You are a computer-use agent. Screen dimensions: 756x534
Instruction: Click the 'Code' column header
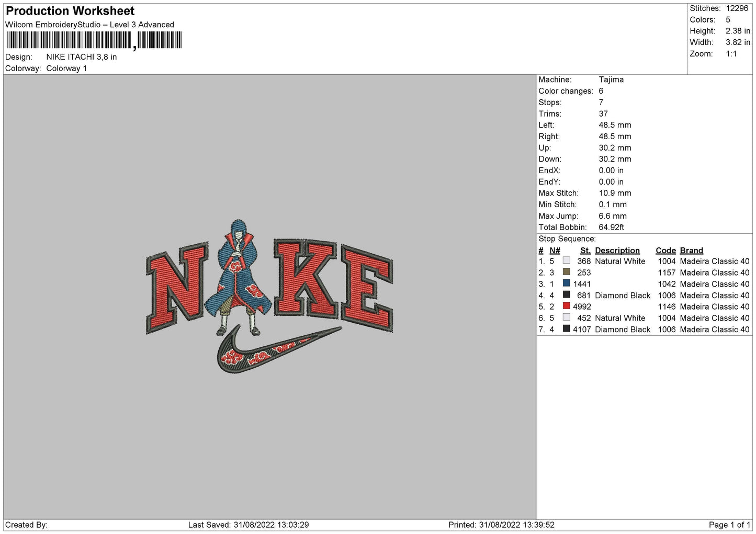(665, 251)
